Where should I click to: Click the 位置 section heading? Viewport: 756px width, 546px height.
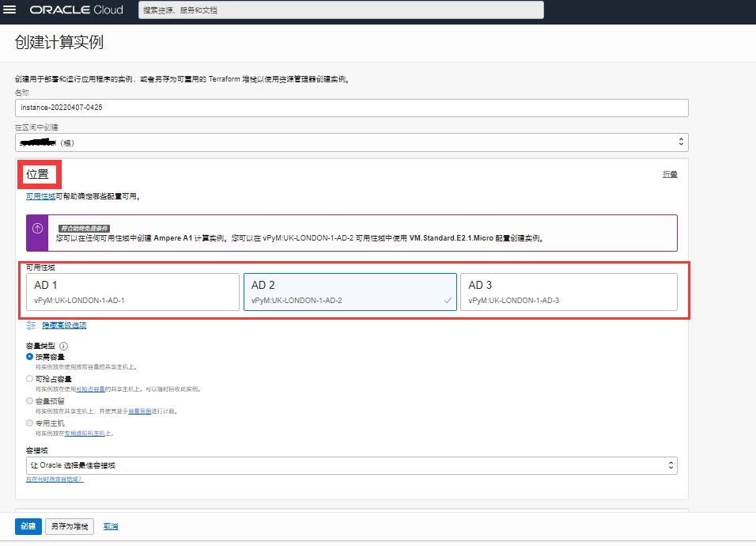coord(37,174)
